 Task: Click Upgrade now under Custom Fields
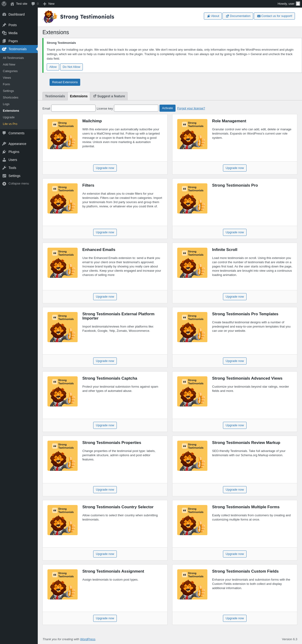pos(235,618)
